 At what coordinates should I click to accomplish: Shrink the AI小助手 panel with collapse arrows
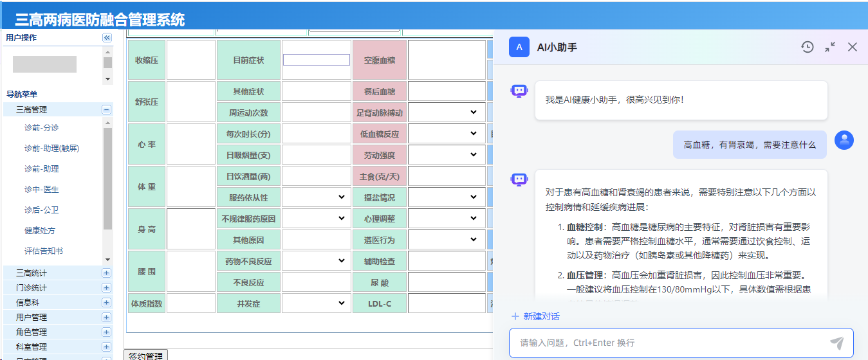(830, 47)
